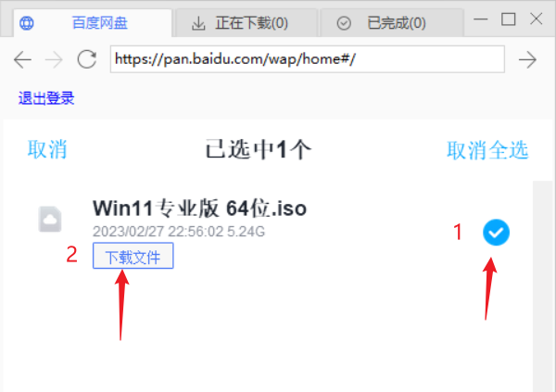This screenshot has width=556, height=392.
Task: Click the cloud file icon beside Win11 iso
Action: click(50, 219)
